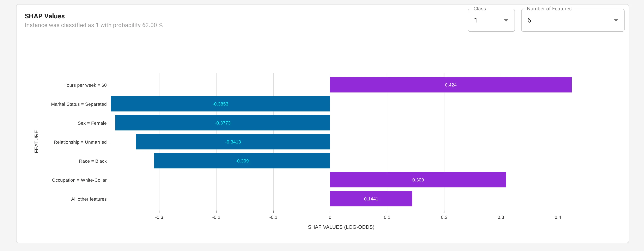This screenshot has width=644, height=251.
Task: Click the 0.1 x-axis tick label
Action: tap(387, 217)
